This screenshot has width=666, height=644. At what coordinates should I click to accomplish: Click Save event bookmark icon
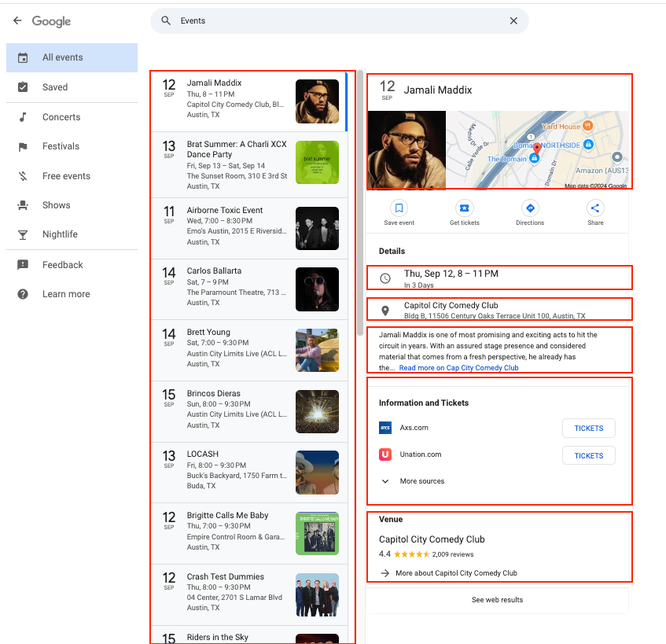point(399,208)
